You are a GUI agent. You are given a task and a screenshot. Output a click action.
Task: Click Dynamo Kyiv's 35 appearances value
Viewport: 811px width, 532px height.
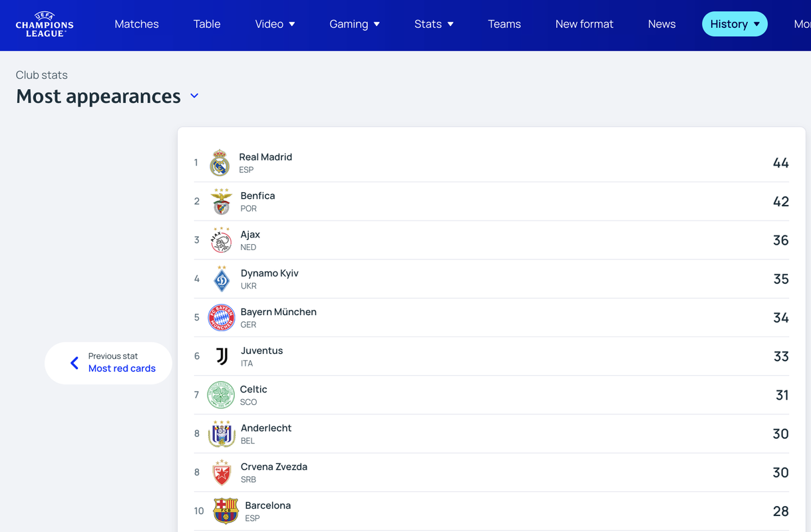coord(781,279)
